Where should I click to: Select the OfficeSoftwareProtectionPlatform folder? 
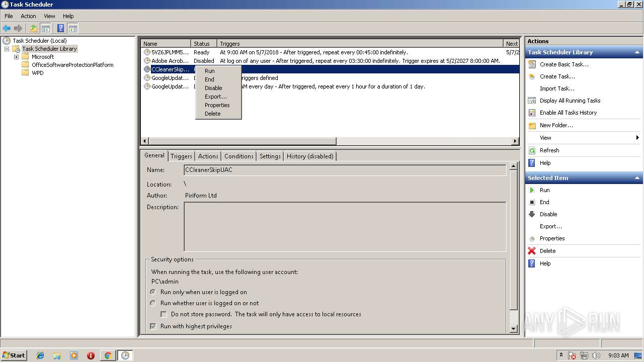point(72,65)
